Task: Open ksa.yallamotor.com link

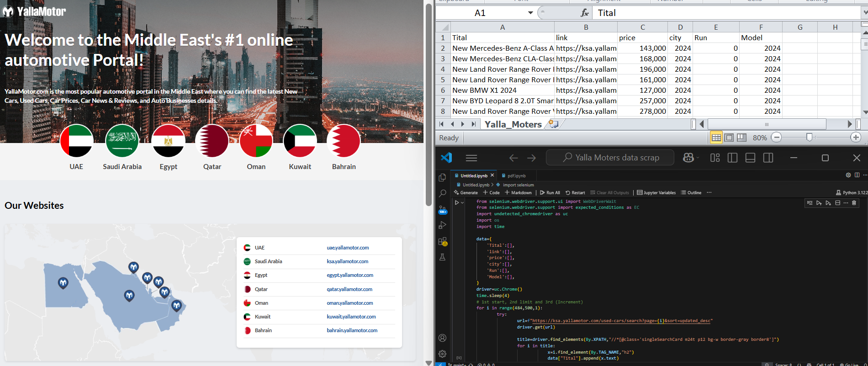Action: (347, 261)
